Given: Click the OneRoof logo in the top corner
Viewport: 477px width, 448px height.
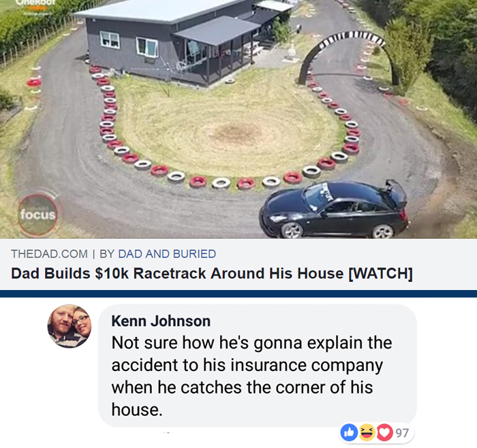Looking at the screenshot, I should 36,3.
